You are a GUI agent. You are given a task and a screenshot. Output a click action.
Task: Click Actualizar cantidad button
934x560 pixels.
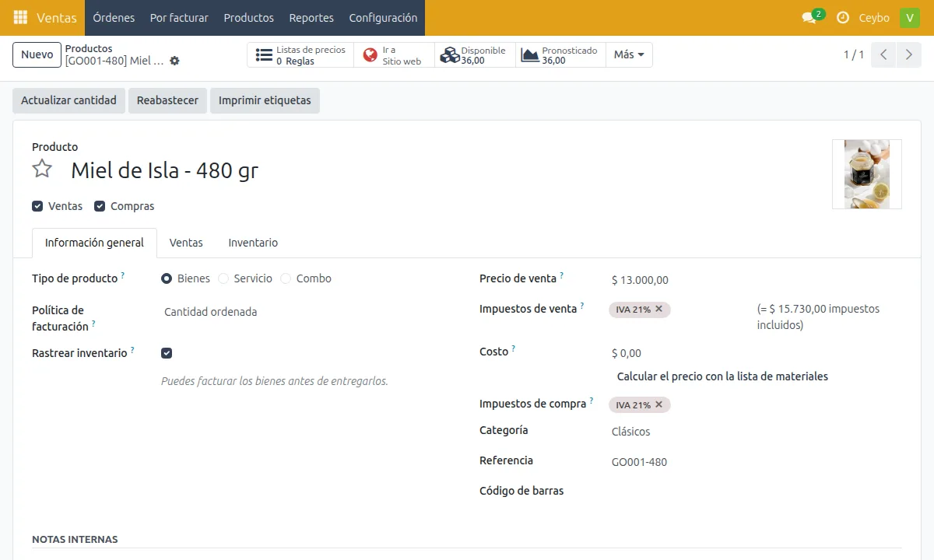pos(68,100)
